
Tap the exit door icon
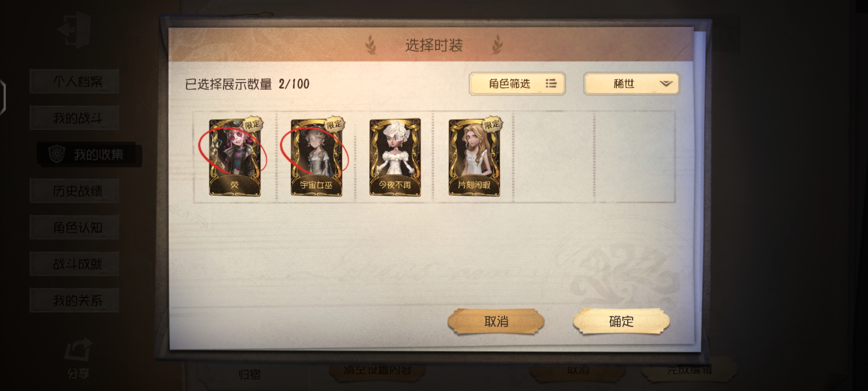coord(75,30)
